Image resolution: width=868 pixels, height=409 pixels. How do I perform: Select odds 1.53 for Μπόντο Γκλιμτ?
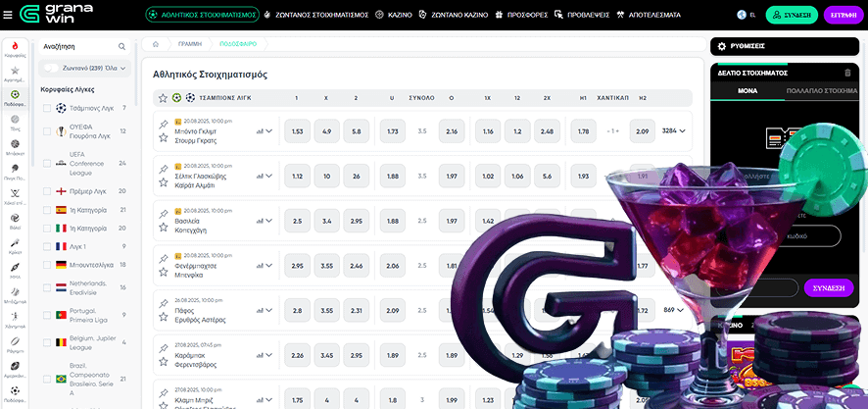click(297, 131)
